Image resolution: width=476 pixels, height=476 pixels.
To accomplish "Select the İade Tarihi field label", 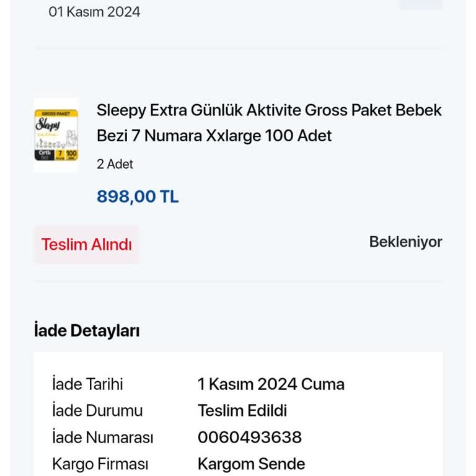I will [x=87, y=384].
